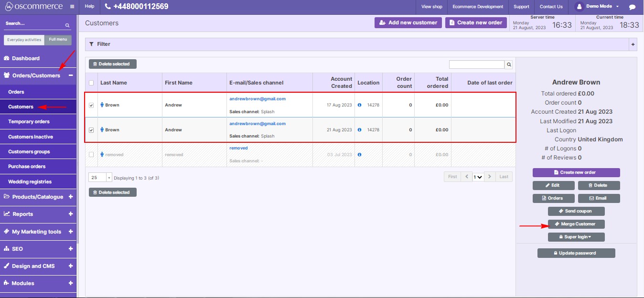Click the Merge Customer button
Viewport: 644px width, 298px height.
(x=576, y=223)
